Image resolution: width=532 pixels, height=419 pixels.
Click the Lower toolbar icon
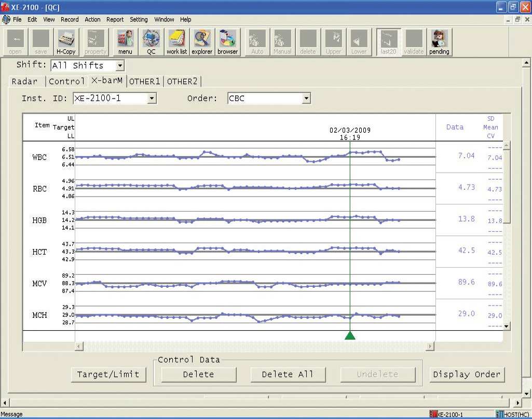click(359, 42)
